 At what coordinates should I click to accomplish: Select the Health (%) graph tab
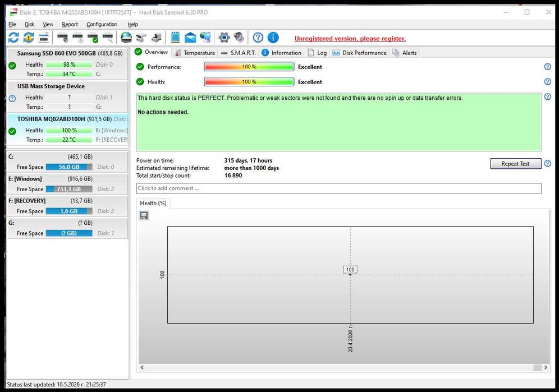point(153,203)
